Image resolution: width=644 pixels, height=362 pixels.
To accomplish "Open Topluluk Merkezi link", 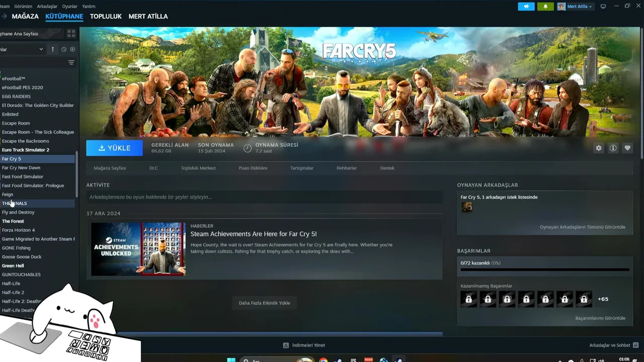I will click(x=198, y=168).
